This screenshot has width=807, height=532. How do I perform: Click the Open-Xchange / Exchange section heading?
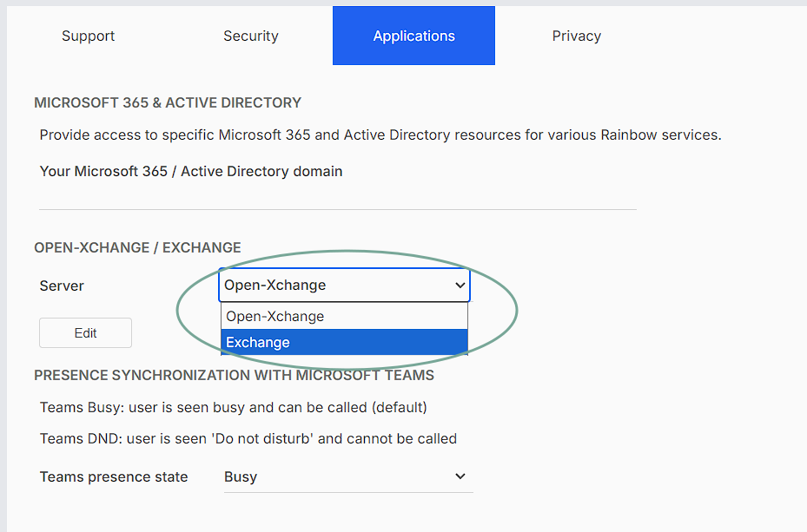pos(137,247)
